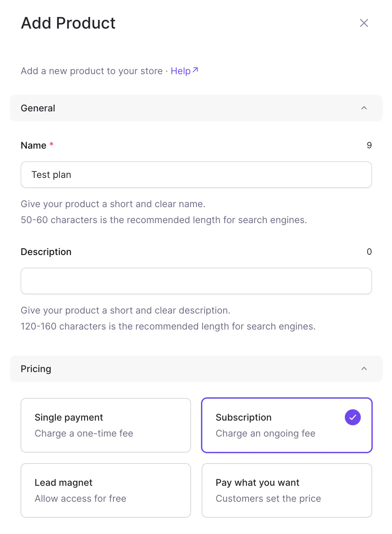Click the Name field containing Test plan
Screen dimensions: 392x534
[x=196, y=175]
